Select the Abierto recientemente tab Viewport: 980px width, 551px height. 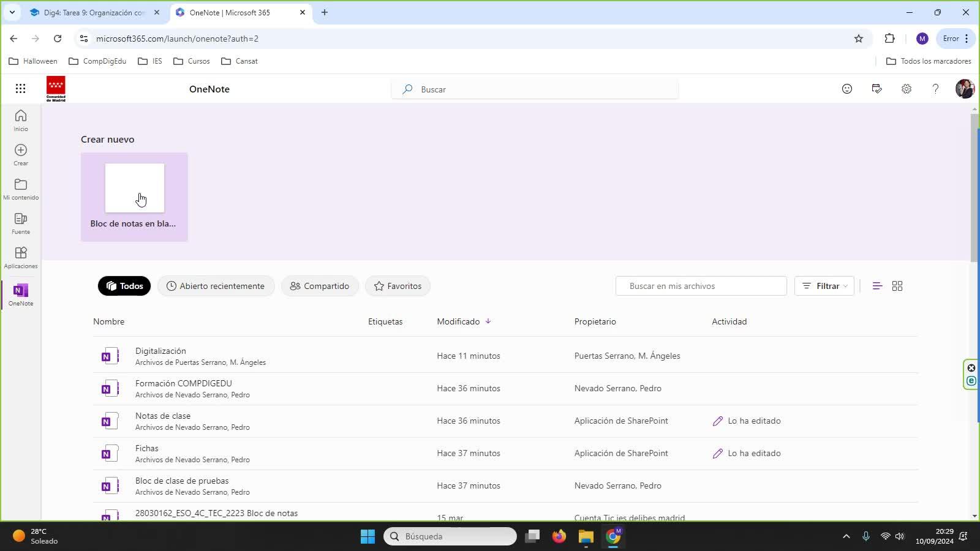click(216, 286)
